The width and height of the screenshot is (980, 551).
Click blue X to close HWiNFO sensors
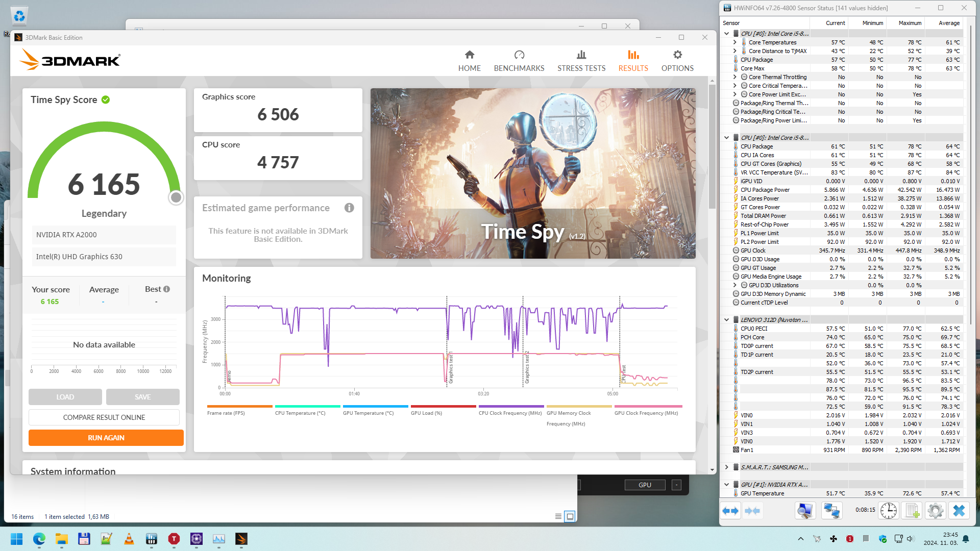click(x=959, y=511)
